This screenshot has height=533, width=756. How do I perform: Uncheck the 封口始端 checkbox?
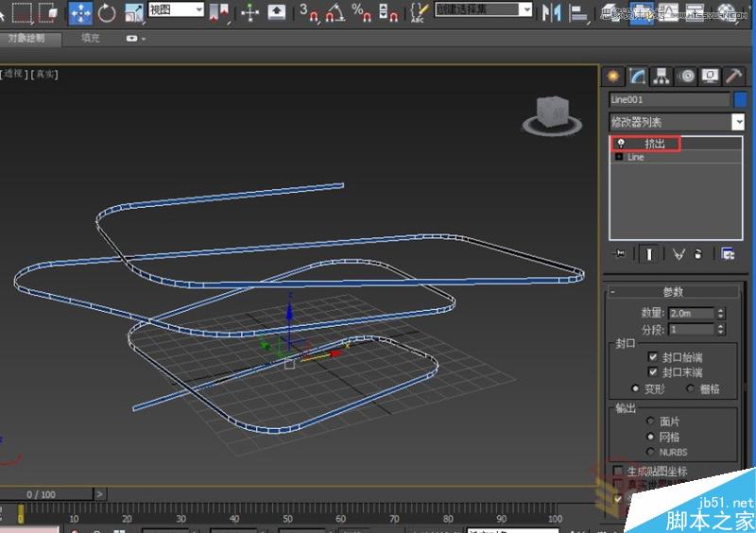[653, 357]
